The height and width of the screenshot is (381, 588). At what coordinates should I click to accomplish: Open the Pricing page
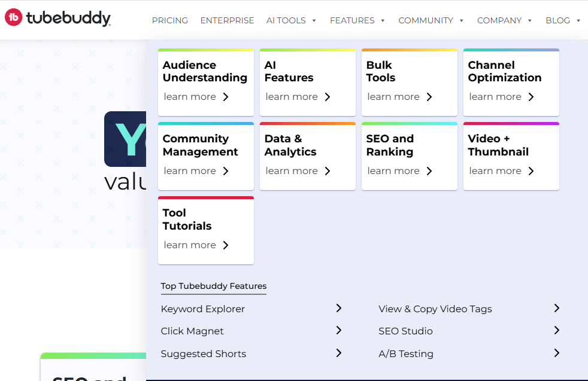pyautogui.click(x=170, y=20)
